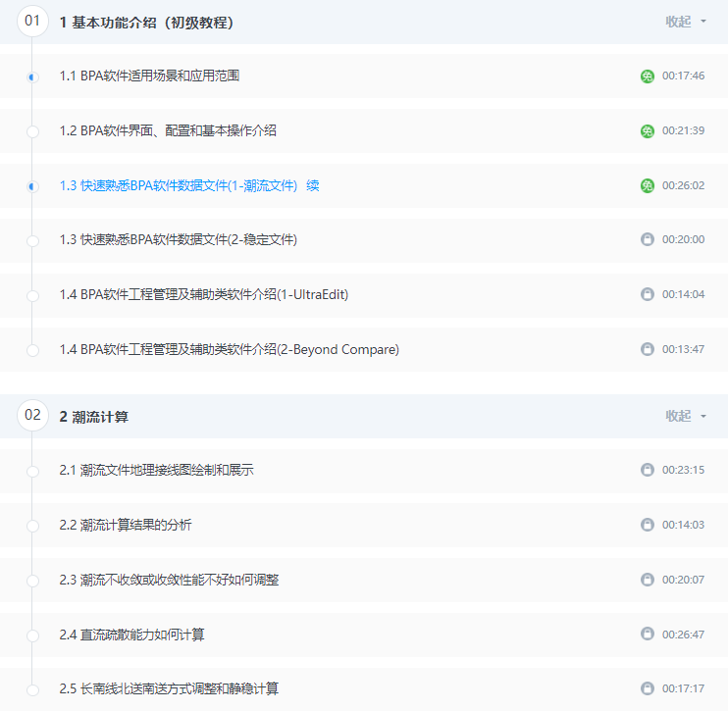Click duration 00:20:07
This screenshot has width=728, height=711.
point(683,580)
